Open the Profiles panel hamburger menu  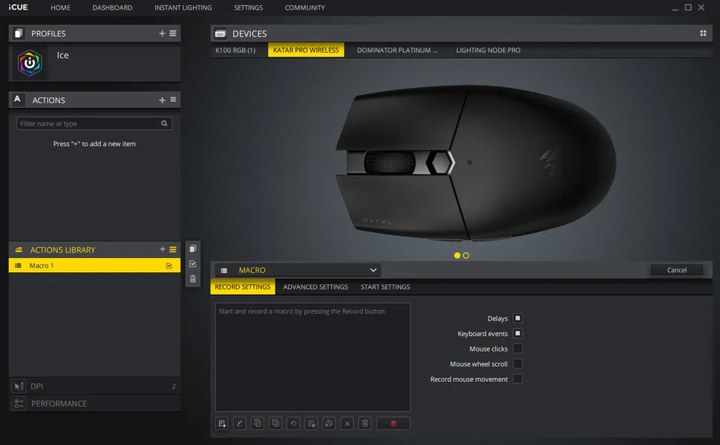[x=173, y=33]
